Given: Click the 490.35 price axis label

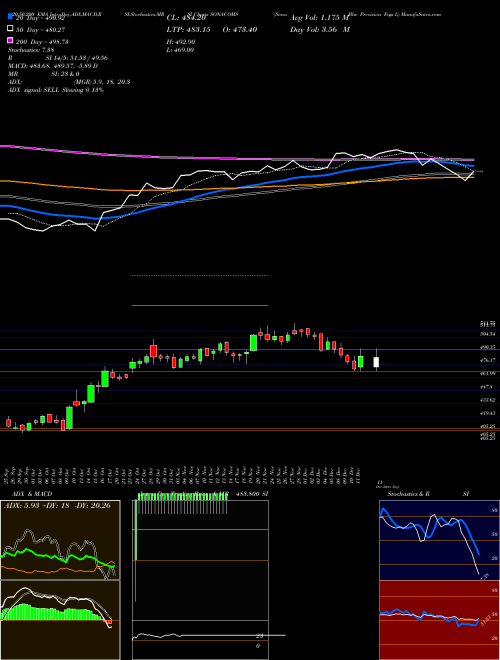Looking at the screenshot, I should click(487, 347).
